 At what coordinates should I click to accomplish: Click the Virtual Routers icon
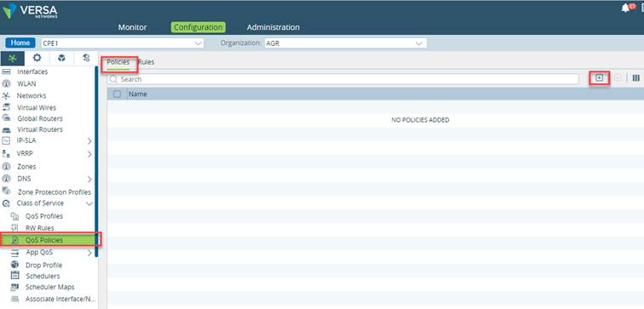point(6,129)
